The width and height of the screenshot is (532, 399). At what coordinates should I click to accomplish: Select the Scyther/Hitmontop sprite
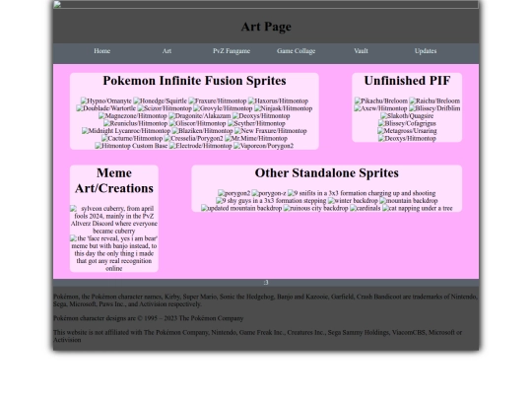256,123
